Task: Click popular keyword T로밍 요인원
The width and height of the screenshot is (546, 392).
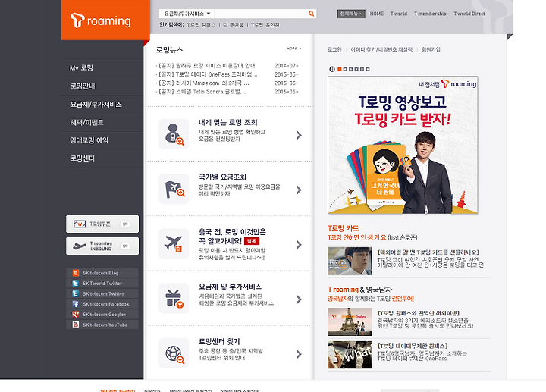Action: coord(265,25)
